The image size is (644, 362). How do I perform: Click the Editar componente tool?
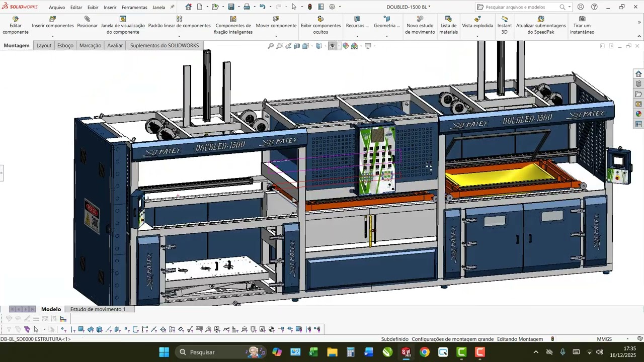16,25
